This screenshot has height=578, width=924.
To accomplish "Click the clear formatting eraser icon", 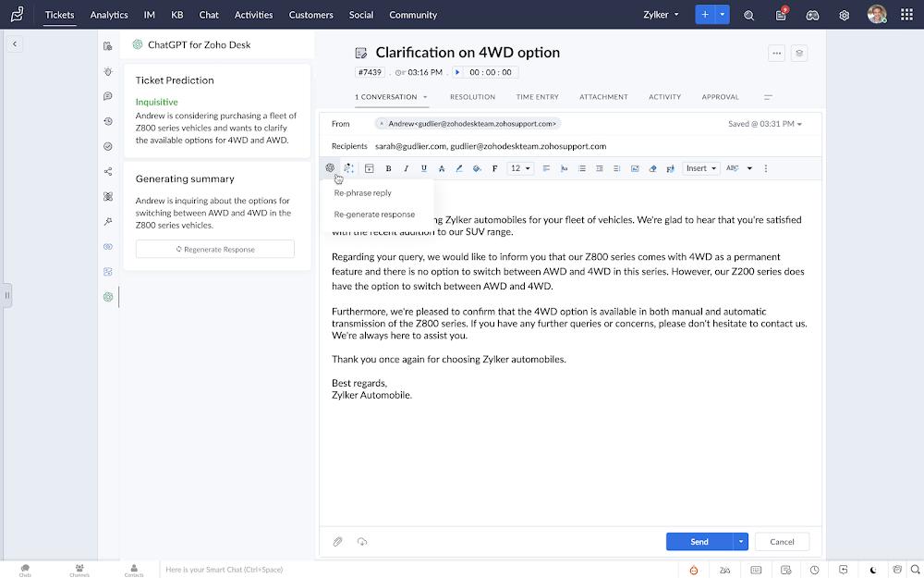I will (x=652, y=168).
